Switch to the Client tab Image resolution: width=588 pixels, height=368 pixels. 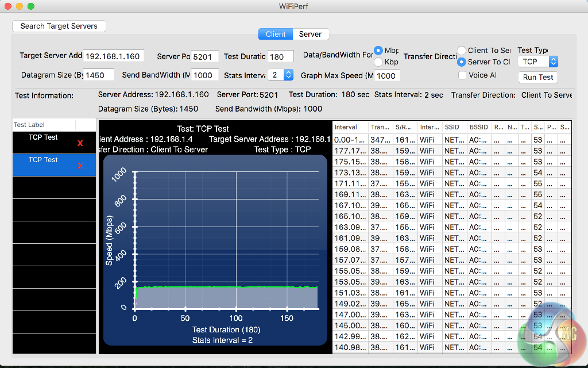276,34
